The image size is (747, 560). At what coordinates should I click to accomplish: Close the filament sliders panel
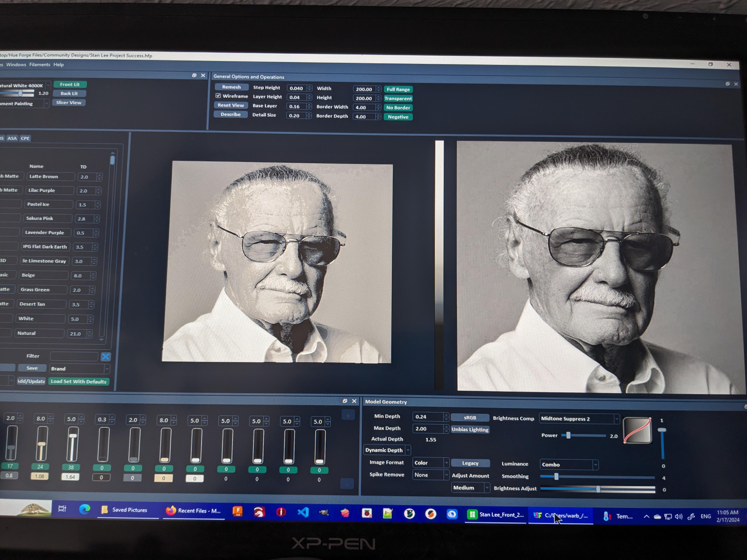pyautogui.click(x=354, y=401)
